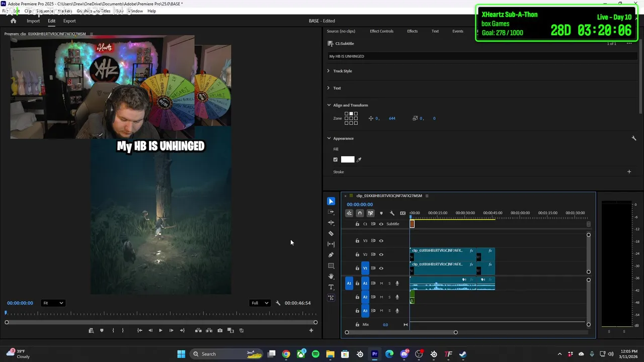Select the Hand tool

tap(331, 277)
